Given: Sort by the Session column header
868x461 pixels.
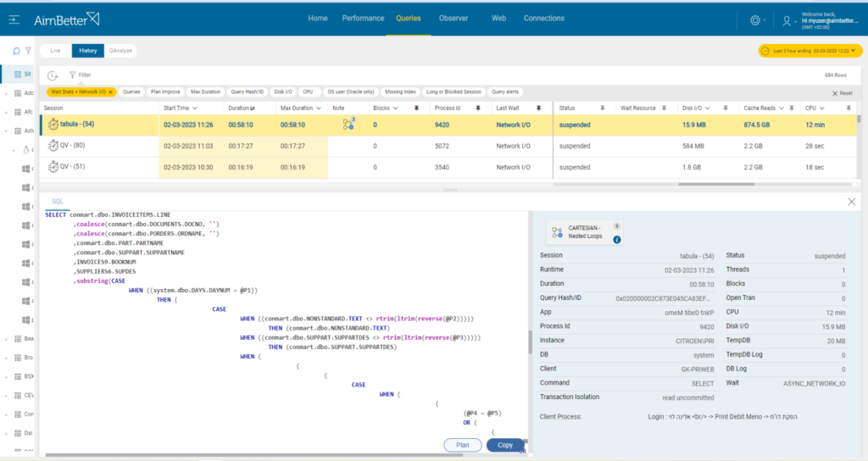Looking at the screenshot, I should (x=53, y=108).
